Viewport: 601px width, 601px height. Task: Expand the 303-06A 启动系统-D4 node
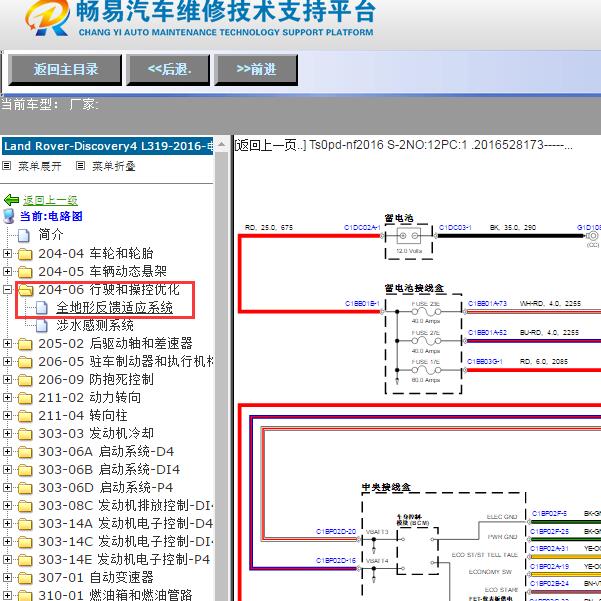7,452
